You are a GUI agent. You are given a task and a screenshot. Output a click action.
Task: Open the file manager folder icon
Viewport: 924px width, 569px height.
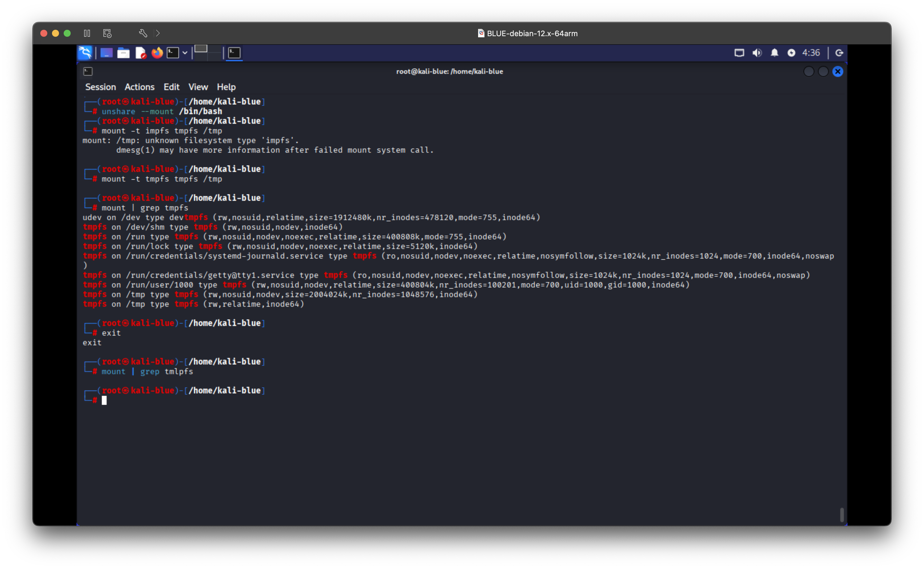[x=123, y=53]
